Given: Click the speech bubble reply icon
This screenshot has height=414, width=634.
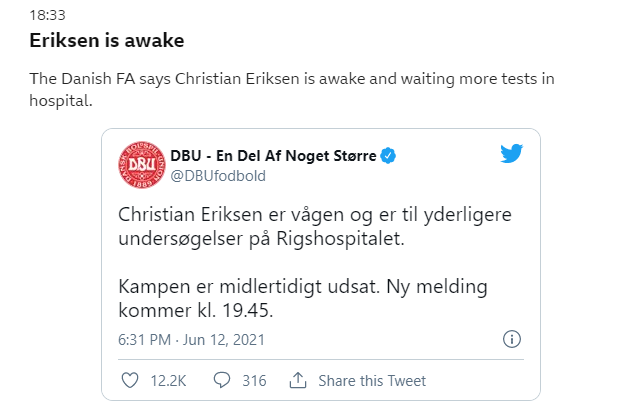Looking at the screenshot, I should tap(222, 380).
